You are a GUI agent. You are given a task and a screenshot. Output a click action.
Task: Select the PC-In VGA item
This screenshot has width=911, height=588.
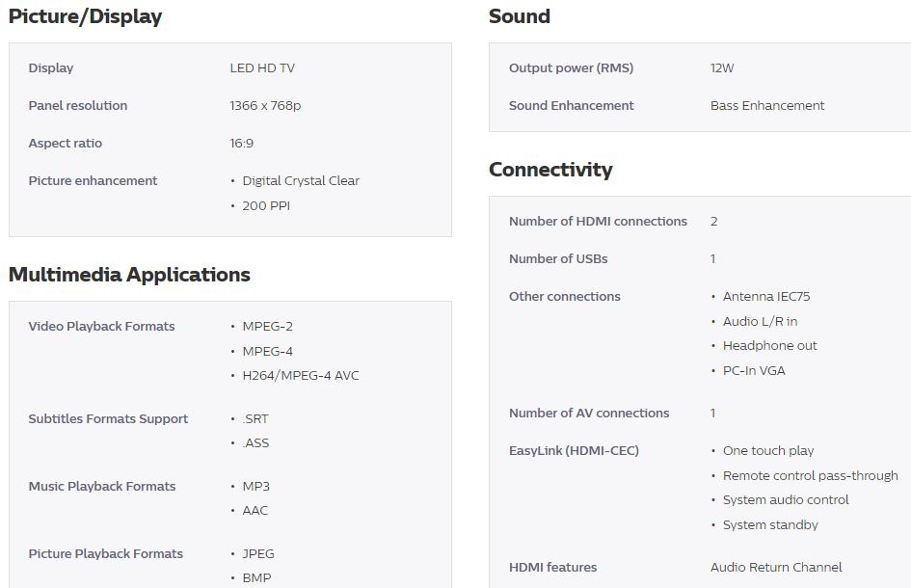click(754, 371)
